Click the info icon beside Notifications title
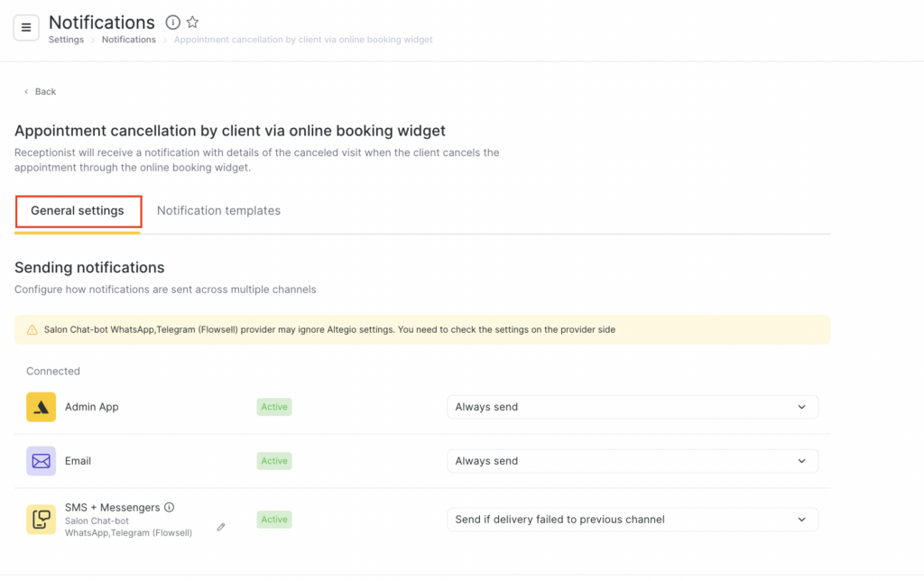The image size is (924, 581). (172, 23)
